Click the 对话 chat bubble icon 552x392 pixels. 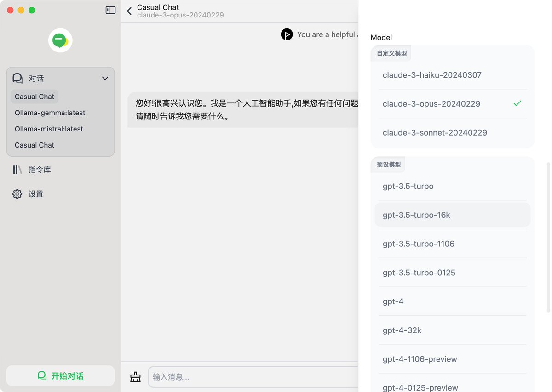pyautogui.click(x=18, y=78)
